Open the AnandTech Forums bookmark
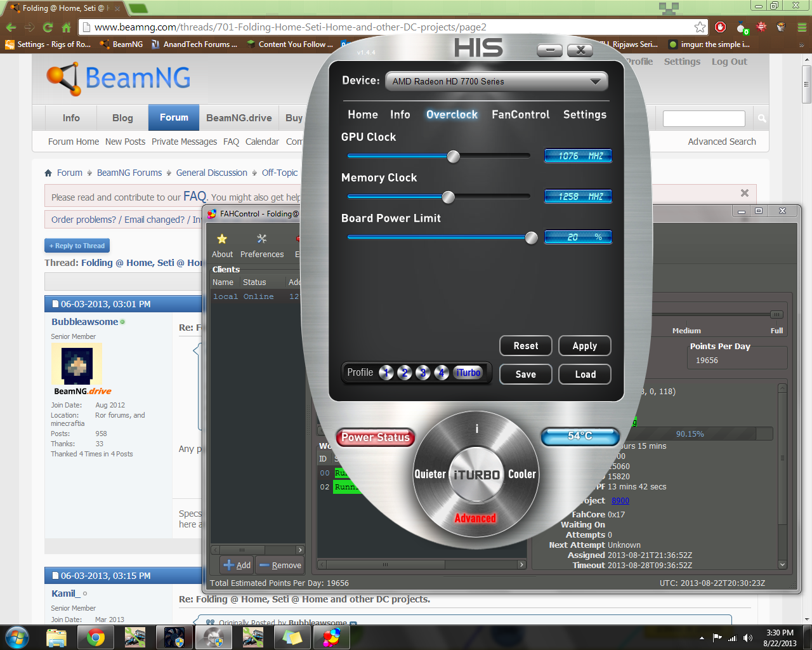This screenshot has height=650, width=812. point(194,44)
